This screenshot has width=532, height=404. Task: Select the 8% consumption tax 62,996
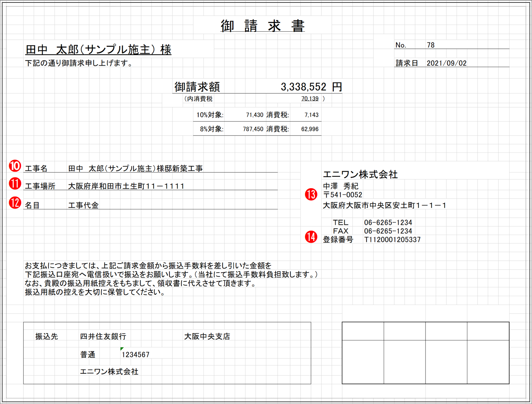(x=310, y=129)
